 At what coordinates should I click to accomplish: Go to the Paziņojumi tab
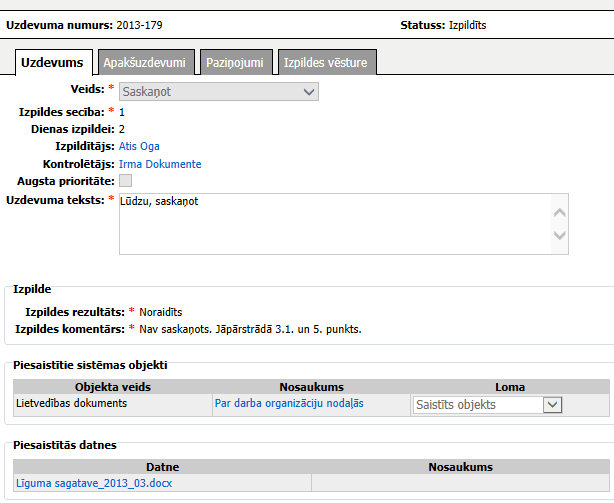click(235, 63)
